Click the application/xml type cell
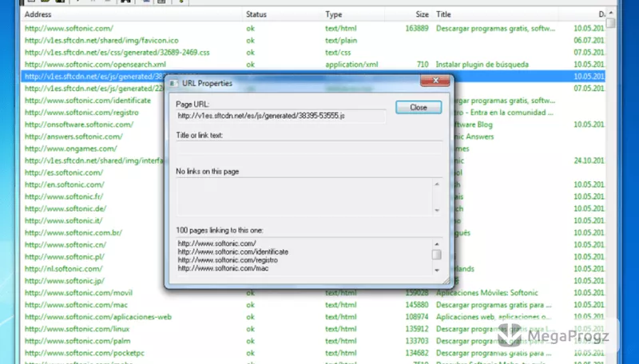639x364 pixels. tap(351, 65)
